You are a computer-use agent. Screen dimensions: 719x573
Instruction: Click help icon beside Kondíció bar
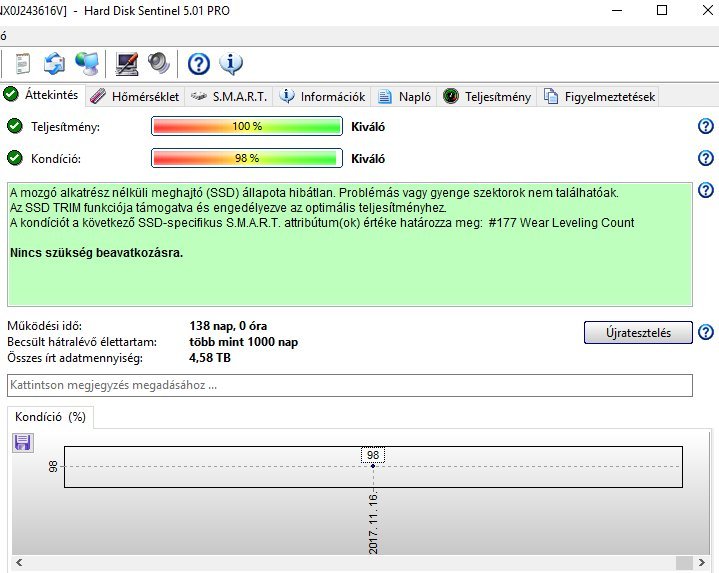(x=706, y=158)
